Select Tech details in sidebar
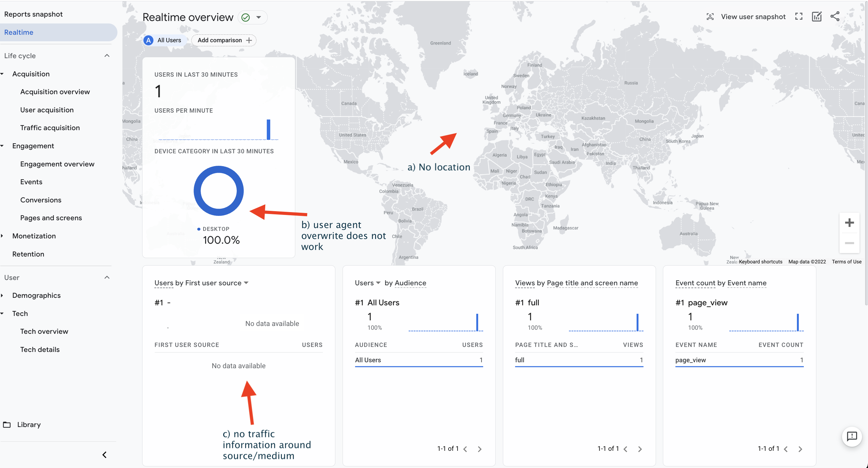The image size is (868, 468). tap(40, 349)
